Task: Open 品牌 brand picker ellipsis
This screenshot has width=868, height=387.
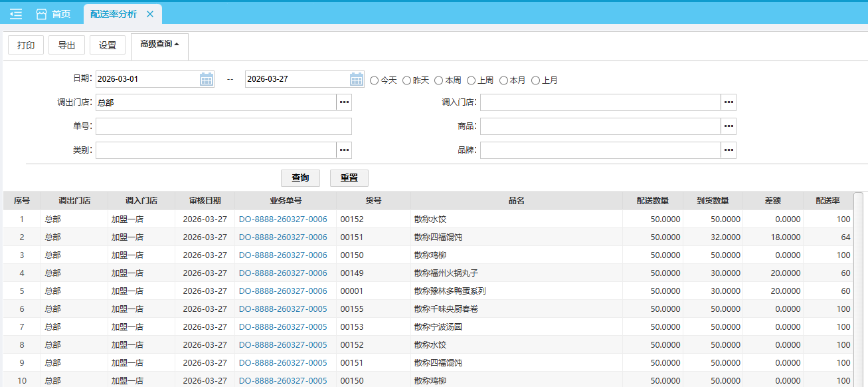Action: 729,150
